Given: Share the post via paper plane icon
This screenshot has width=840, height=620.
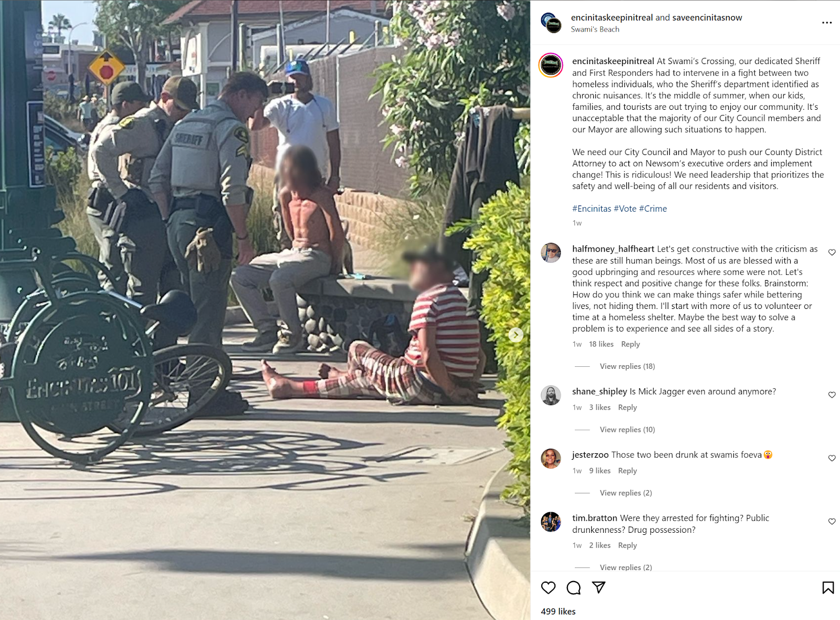Looking at the screenshot, I should click(598, 587).
